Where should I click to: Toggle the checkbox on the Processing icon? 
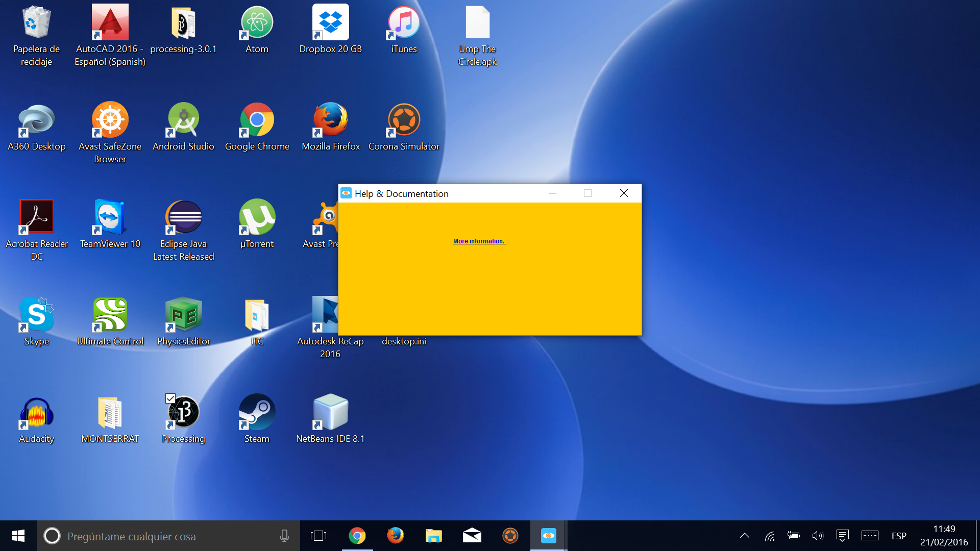(170, 398)
